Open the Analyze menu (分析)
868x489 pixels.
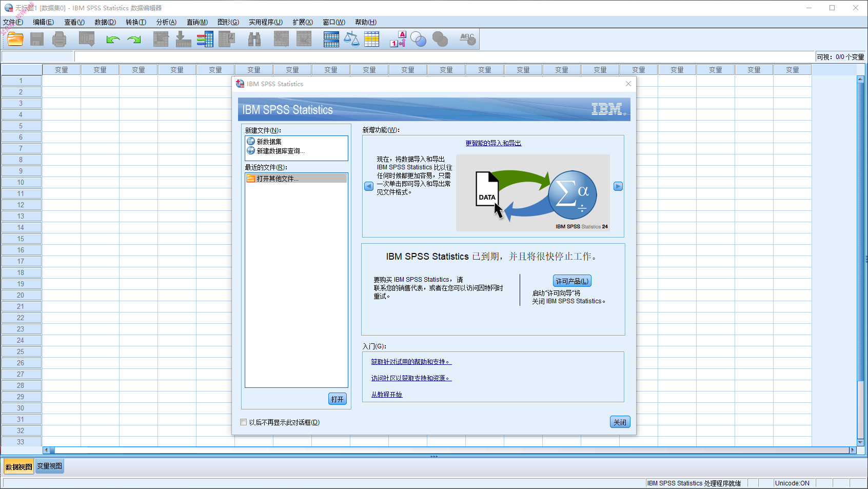click(166, 22)
